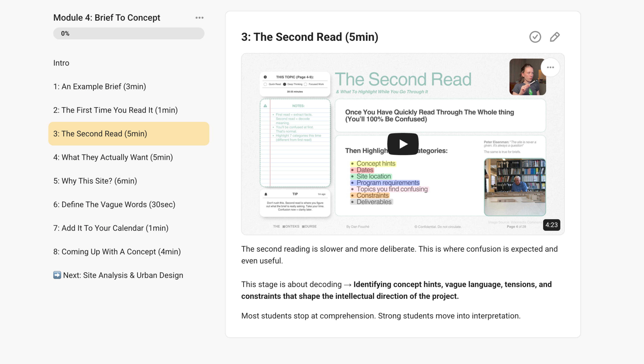Image resolution: width=644 pixels, height=364 pixels.
Task: Go to lesson 8: Coming Up With A Concept
Action: [117, 252]
